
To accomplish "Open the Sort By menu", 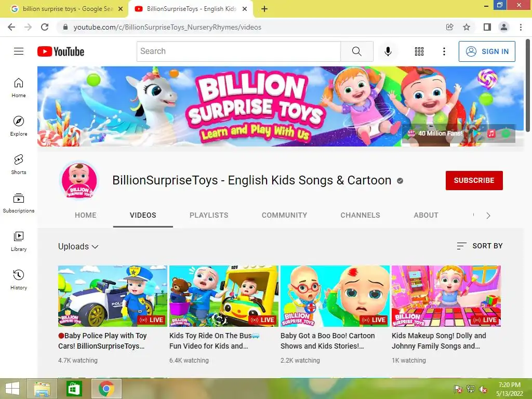I will [x=480, y=246].
